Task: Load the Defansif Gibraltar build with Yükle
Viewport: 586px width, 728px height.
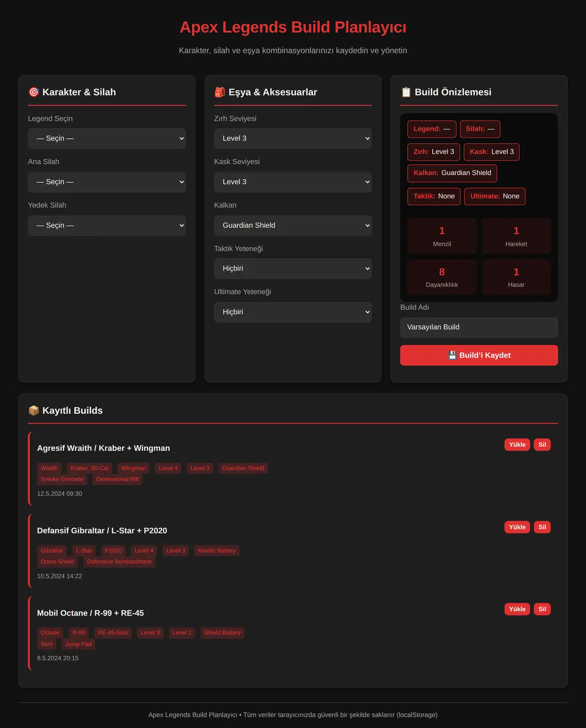Action: tap(517, 527)
